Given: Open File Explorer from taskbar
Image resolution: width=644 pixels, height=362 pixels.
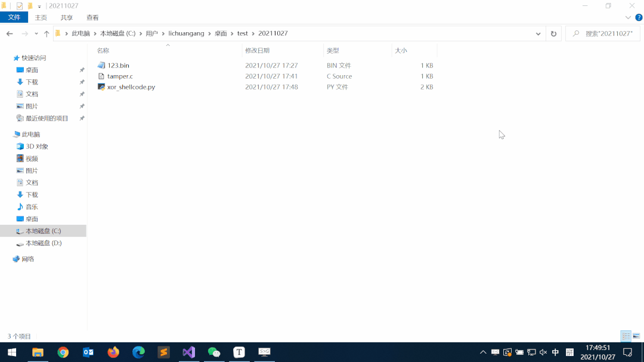Looking at the screenshot, I should 38,352.
